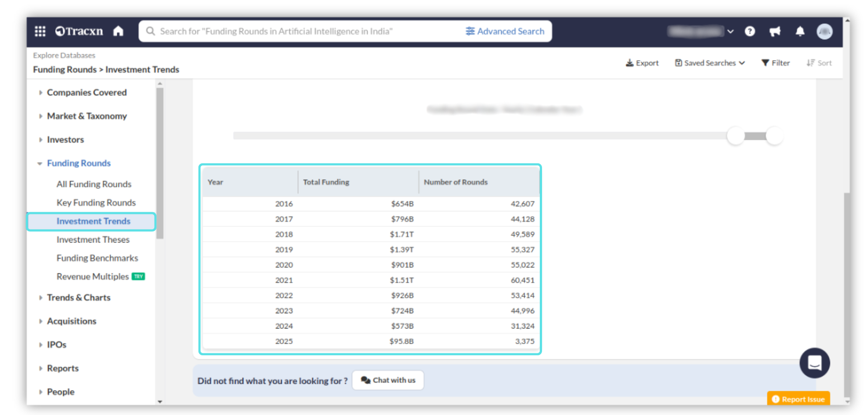868x415 pixels.
Task: Open the floating chat widget icon
Action: [x=814, y=363]
